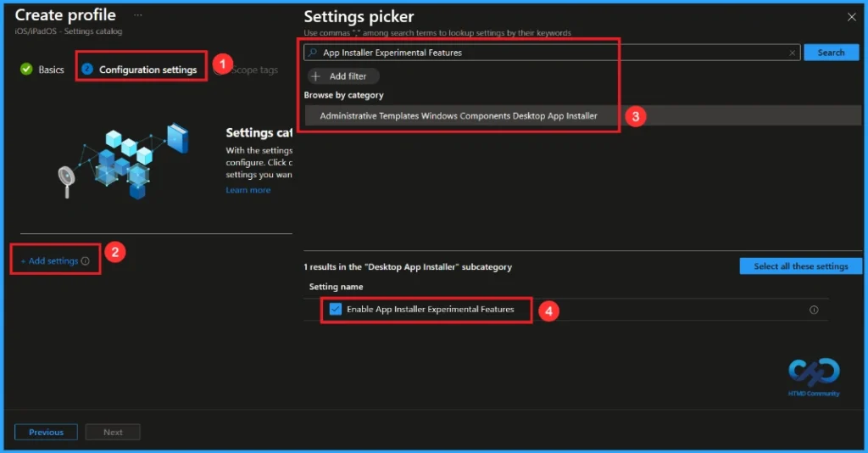Click the results count text for Desktop App Installer
The image size is (868, 453).
pyautogui.click(x=408, y=267)
